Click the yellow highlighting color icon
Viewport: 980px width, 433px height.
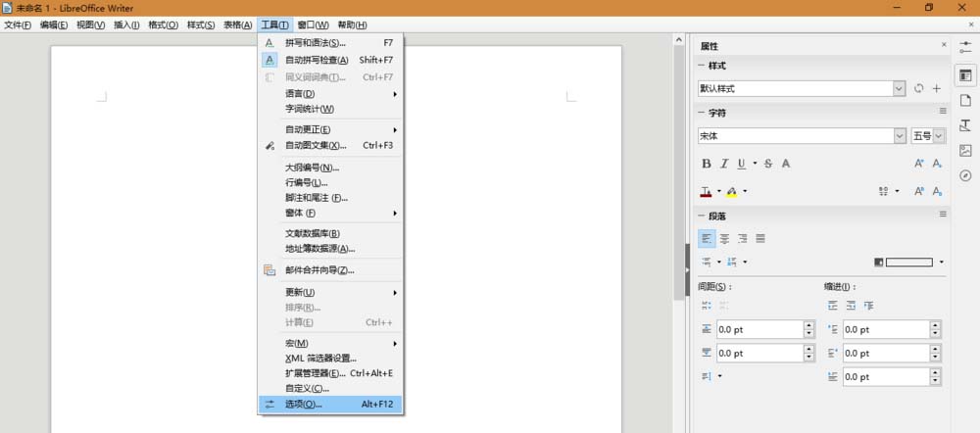click(x=732, y=191)
